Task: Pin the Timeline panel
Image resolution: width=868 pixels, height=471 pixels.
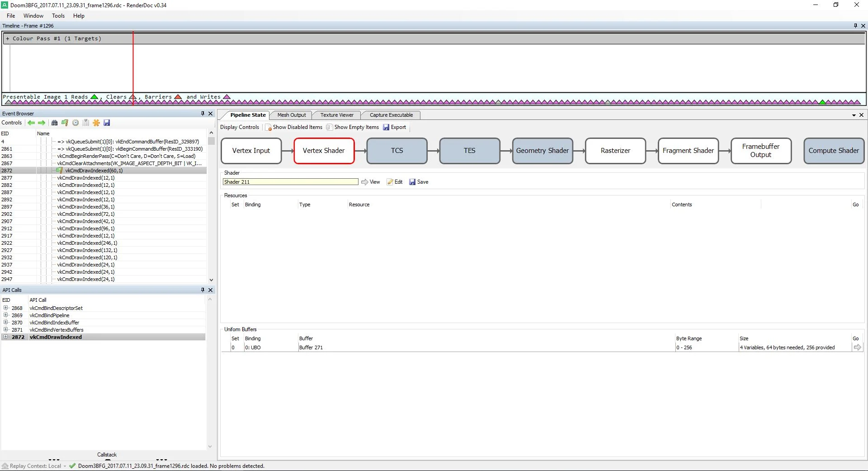Action: [x=855, y=26]
